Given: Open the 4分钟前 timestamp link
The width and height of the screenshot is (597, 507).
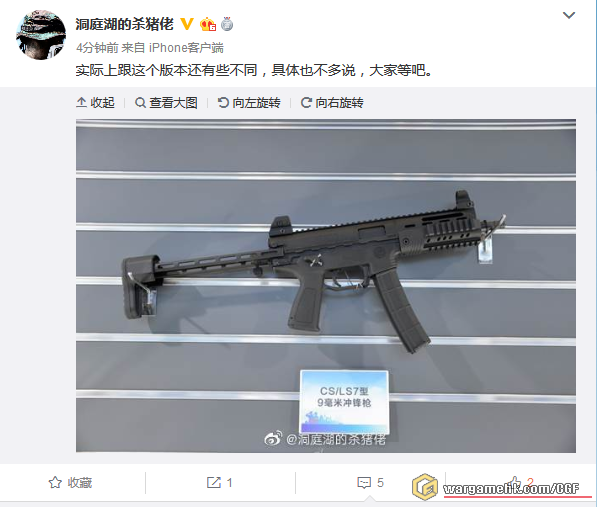Looking at the screenshot, I should tap(97, 48).
